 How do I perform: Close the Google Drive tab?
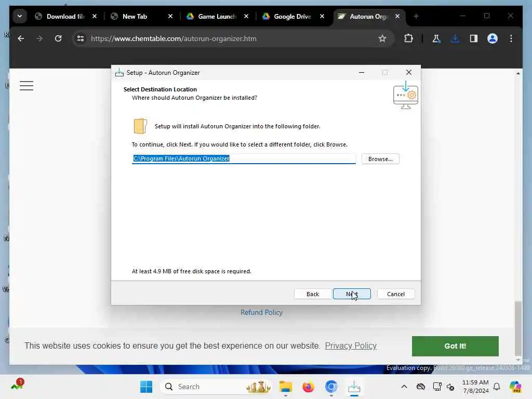pos(322,16)
